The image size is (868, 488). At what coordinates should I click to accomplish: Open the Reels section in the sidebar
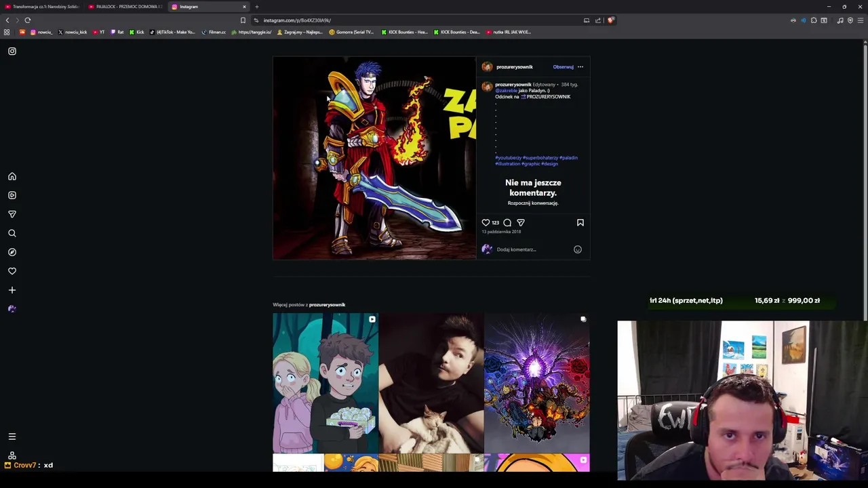[x=12, y=195]
